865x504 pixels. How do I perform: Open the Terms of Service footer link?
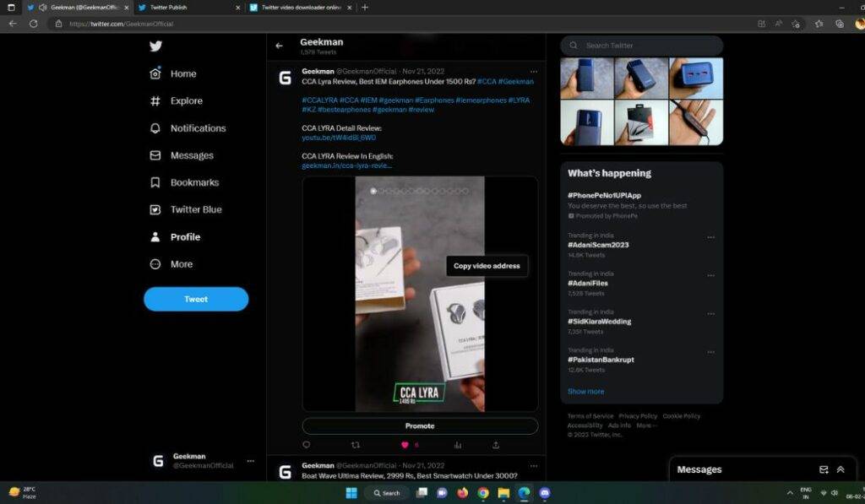point(590,416)
